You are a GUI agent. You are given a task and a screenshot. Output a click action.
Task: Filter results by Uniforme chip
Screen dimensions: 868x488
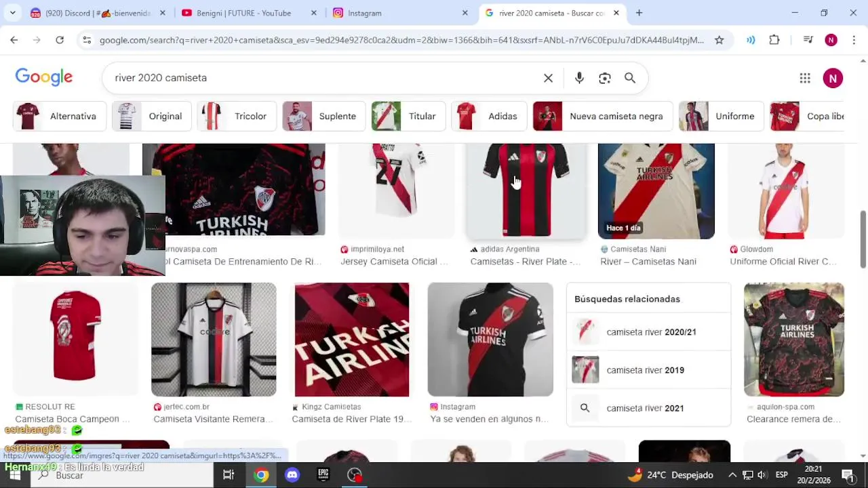[722, 116]
